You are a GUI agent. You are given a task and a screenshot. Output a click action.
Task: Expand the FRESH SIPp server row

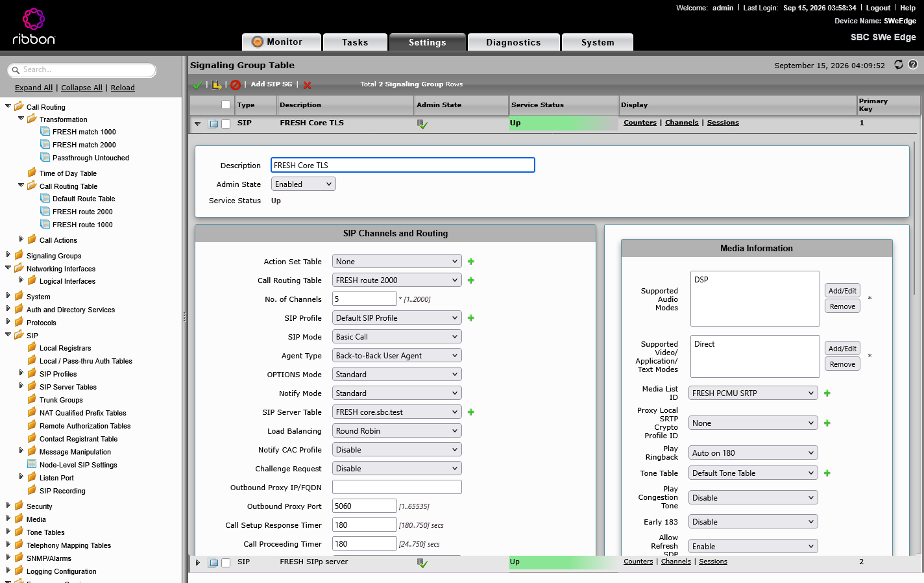(x=198, y=563)
